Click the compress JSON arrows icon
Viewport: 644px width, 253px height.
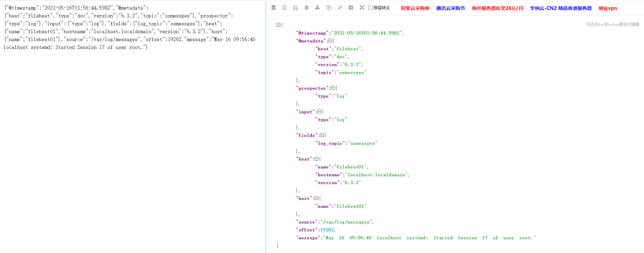(x=340, y=8)
